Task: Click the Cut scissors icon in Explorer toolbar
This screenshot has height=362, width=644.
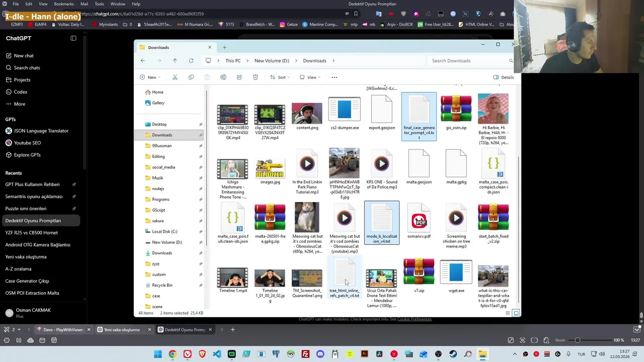Action: click(175, 77)
